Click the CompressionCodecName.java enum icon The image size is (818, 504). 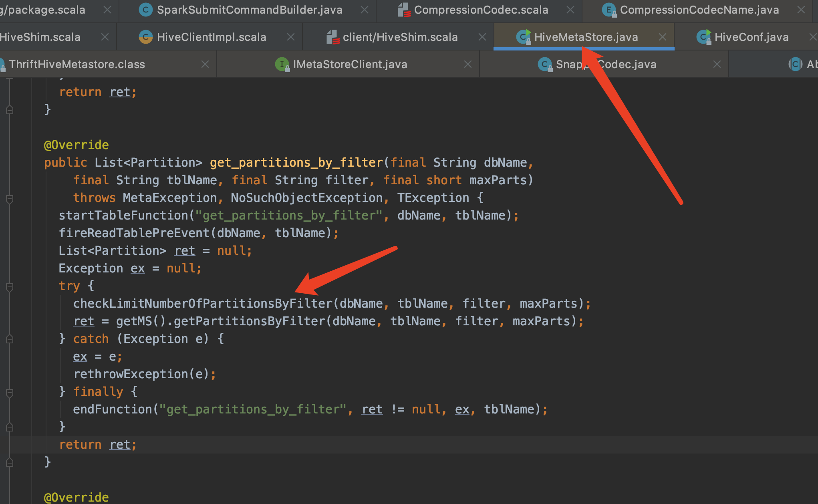pos(609,10)
